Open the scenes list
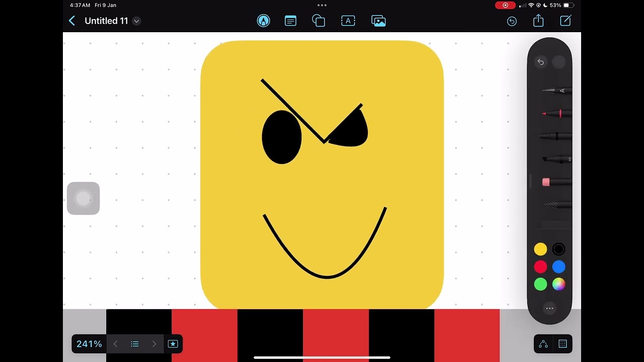644x362 pixels. (134, 344)
